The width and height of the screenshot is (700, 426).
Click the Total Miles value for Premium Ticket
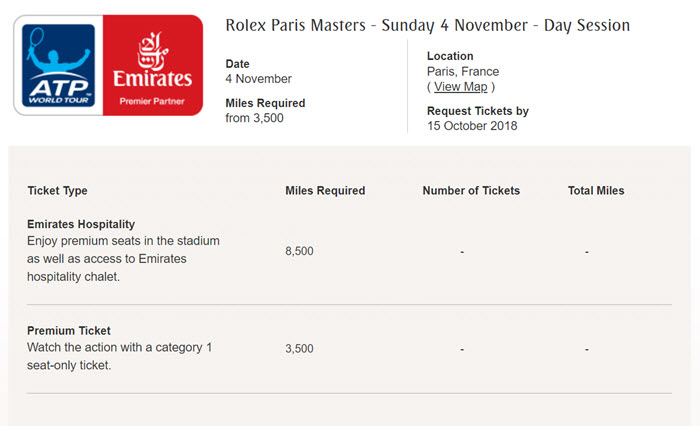587,350
